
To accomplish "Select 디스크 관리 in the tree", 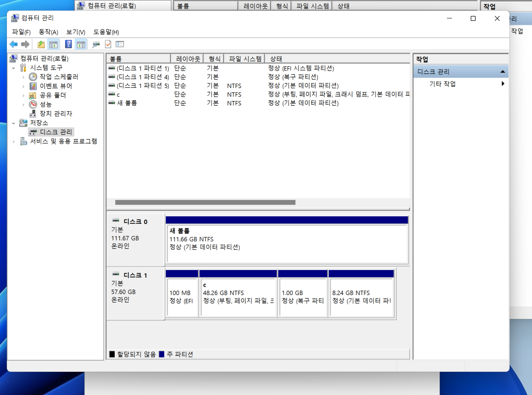I will [x=51, y=132].
